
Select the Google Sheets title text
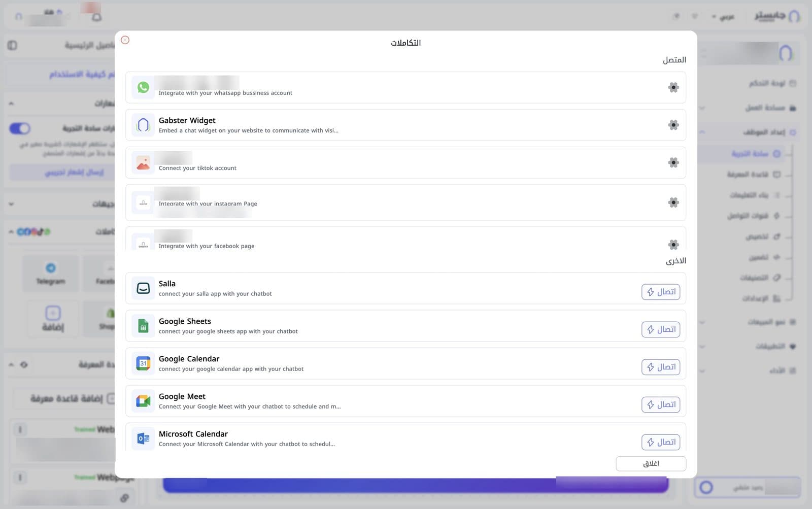click(x=185, y=321)
